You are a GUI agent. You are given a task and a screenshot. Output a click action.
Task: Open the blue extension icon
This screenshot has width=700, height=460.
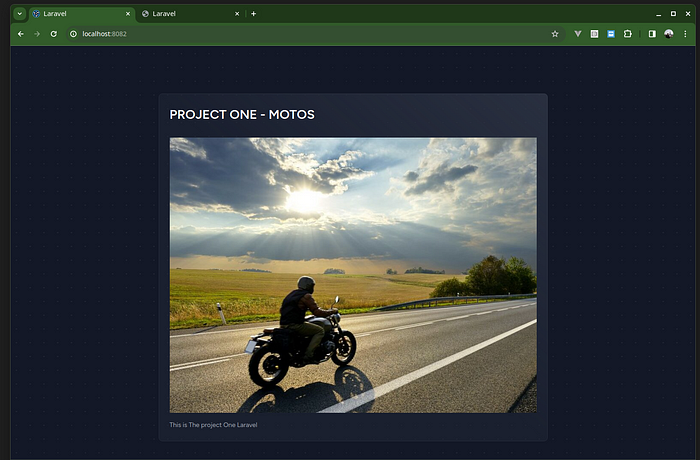tap(611, 34)
